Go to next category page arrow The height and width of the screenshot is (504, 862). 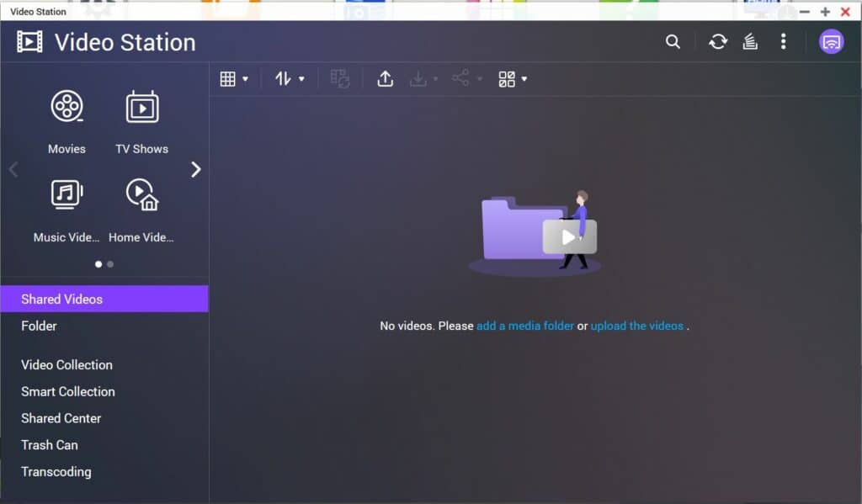tap(195, 169)
